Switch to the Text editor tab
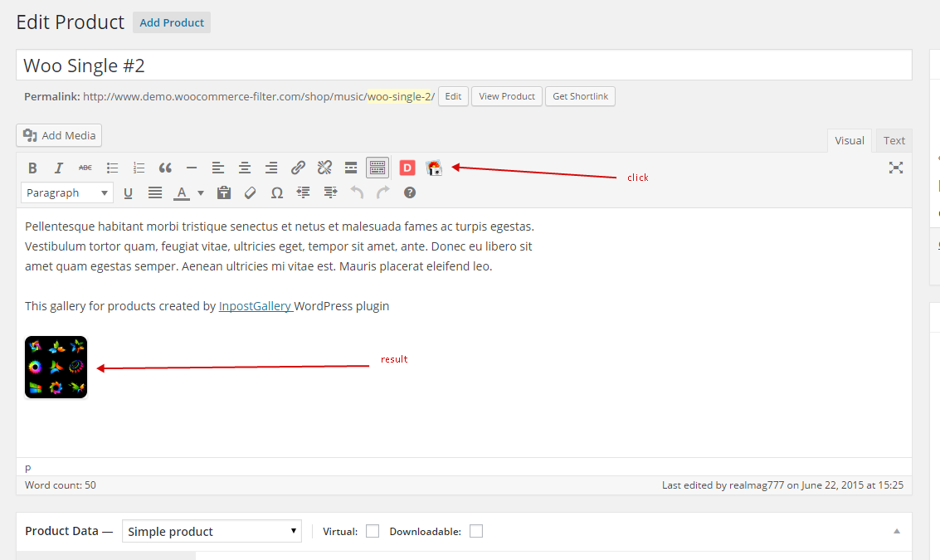This screenshot has height=560, width=940. [894, 140]
